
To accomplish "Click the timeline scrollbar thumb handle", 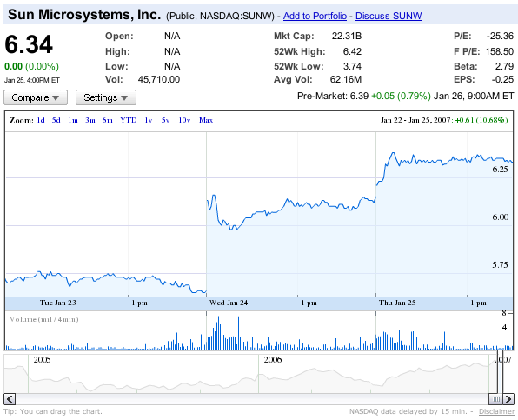I will pyautogui.click(x=495, y=399).
